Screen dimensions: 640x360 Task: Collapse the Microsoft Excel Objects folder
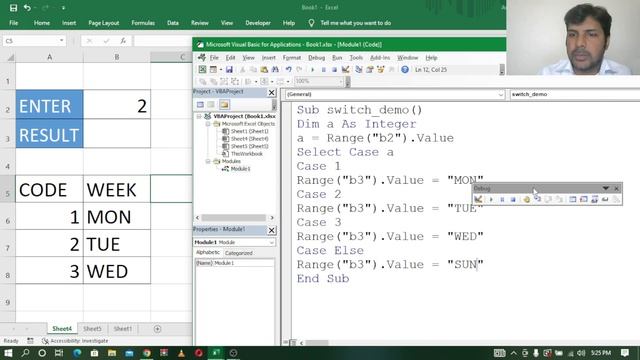coord(208,124)
